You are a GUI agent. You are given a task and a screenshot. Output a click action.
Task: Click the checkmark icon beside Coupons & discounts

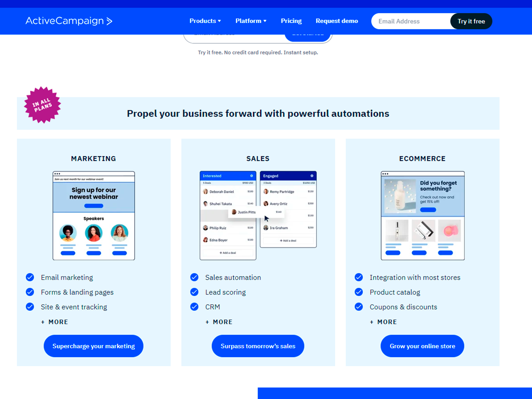click(x=359, y=307)
